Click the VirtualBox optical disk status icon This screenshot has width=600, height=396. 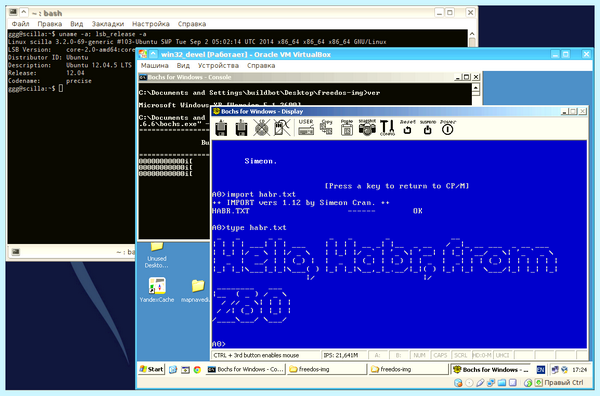(469, 383)
